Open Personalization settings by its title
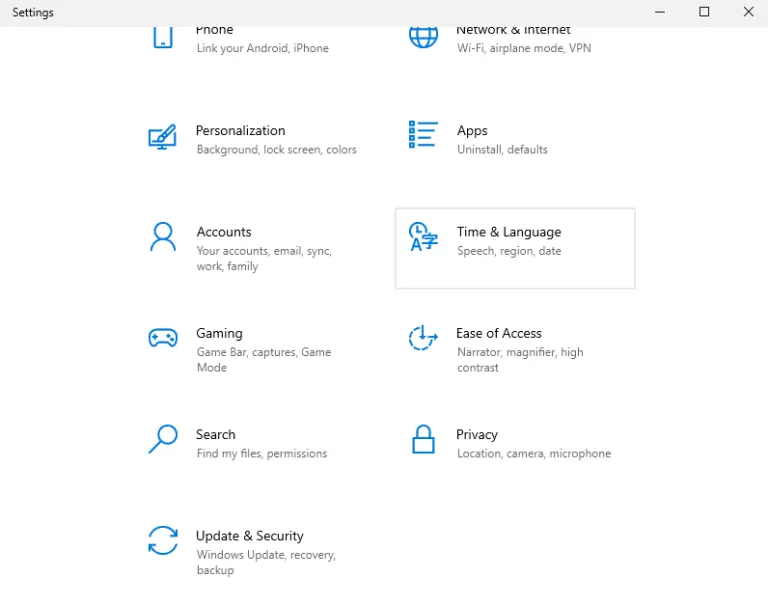Image resolution: width=768 pixels, height=606 pixels. click(x=240, y=131)
